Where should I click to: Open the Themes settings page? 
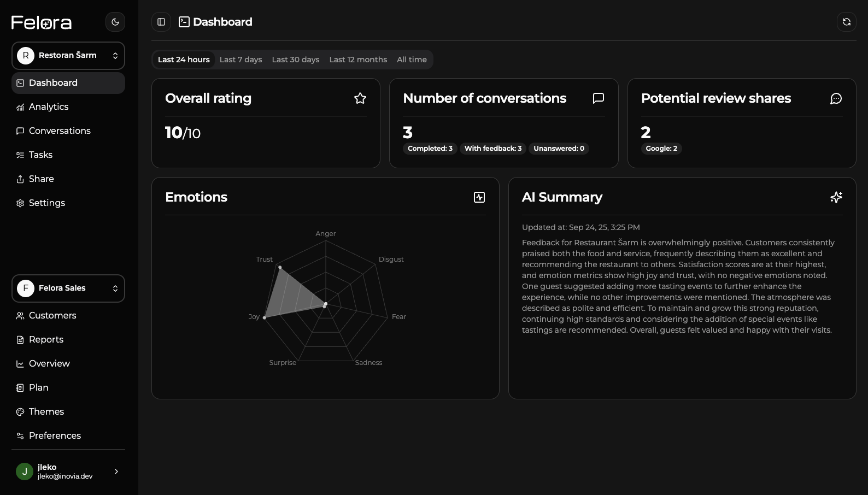pos(46,412)
